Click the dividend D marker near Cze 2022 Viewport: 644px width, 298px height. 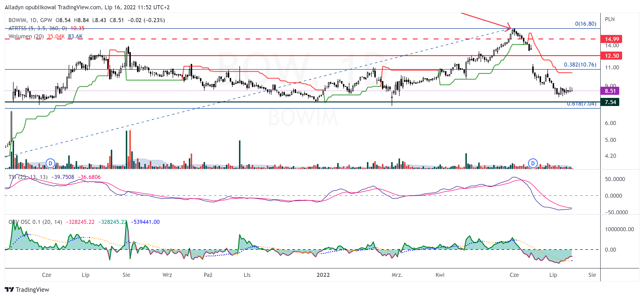pos(533,163)
